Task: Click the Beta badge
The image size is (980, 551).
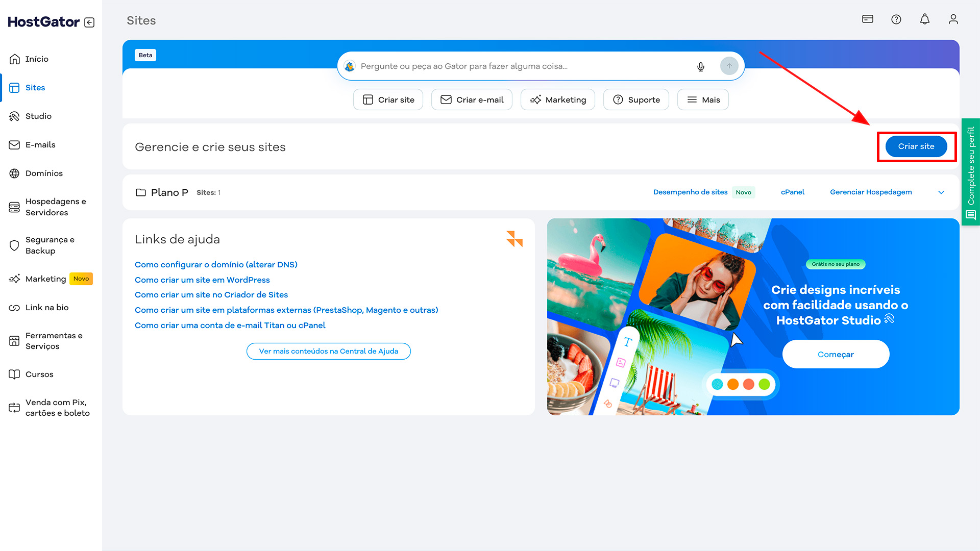Action: 145,55
